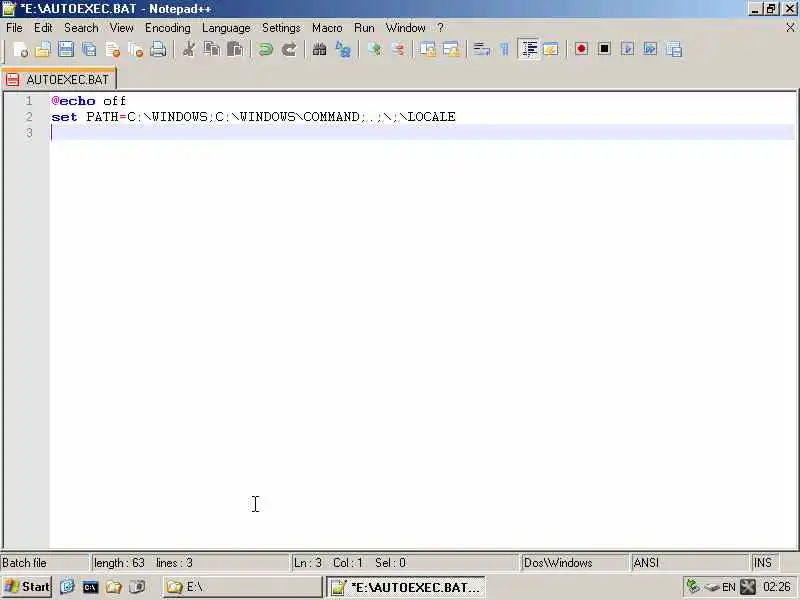Click Run macro multiple times icon
The width and height of the screenshot is (800, 600).
pyautogui.click(x=651, y=49)
